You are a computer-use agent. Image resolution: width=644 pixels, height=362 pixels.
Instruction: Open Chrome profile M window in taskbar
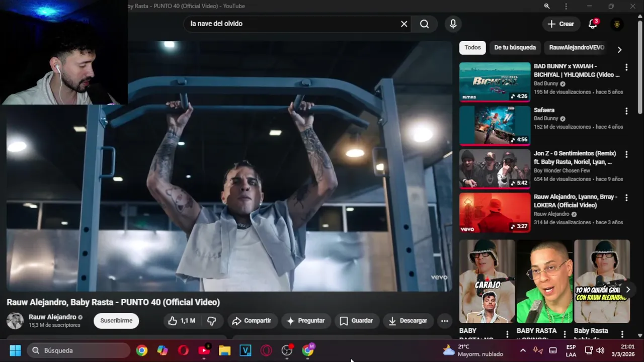[307, 350]
